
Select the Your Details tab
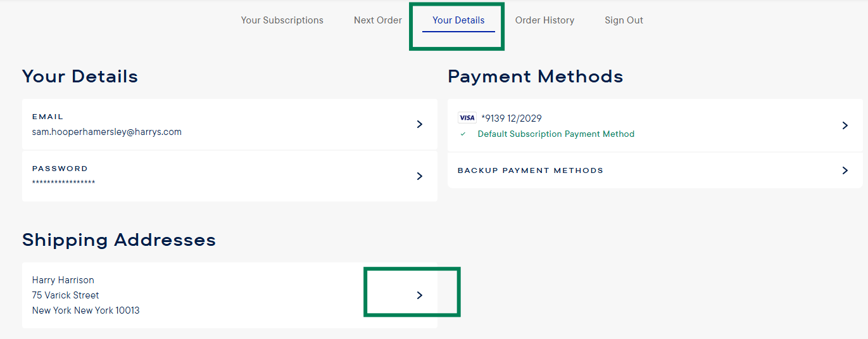[x=458, y=20]
